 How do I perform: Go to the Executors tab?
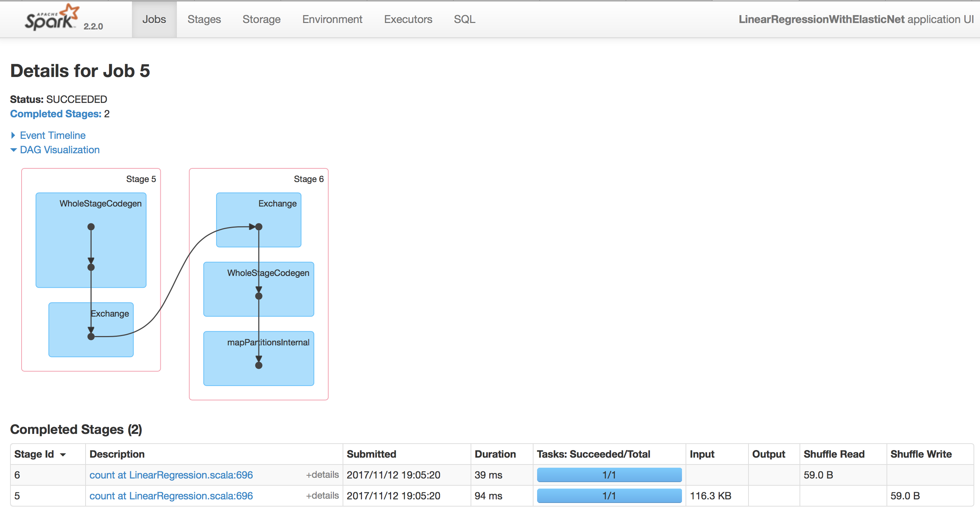[x=408, y=19]
